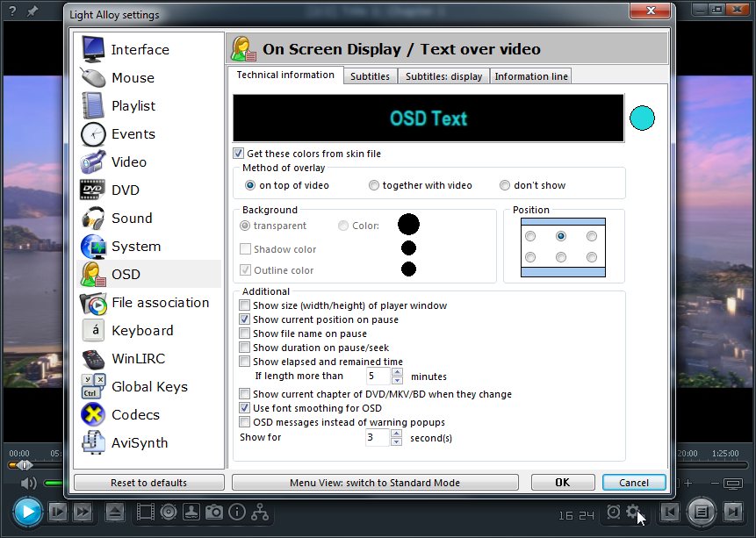Select the bottom-right OSD position radio

click(x=592, y=257)
